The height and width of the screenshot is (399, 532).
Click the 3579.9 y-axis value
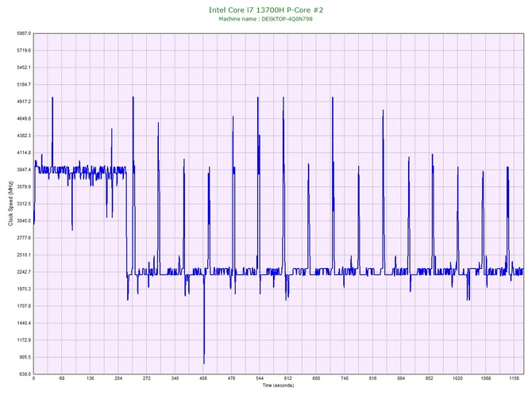(24, 186)
